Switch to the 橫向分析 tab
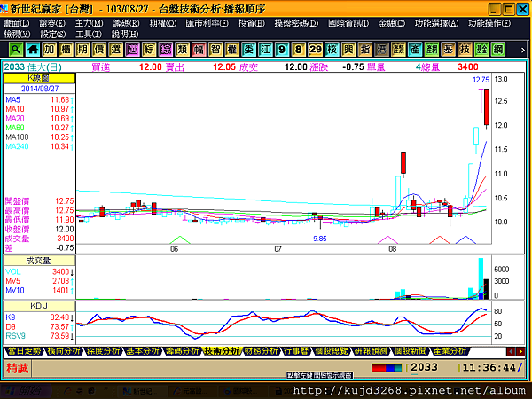The height and width of the screenshot is (399, 532). click(x=64, y=351)
